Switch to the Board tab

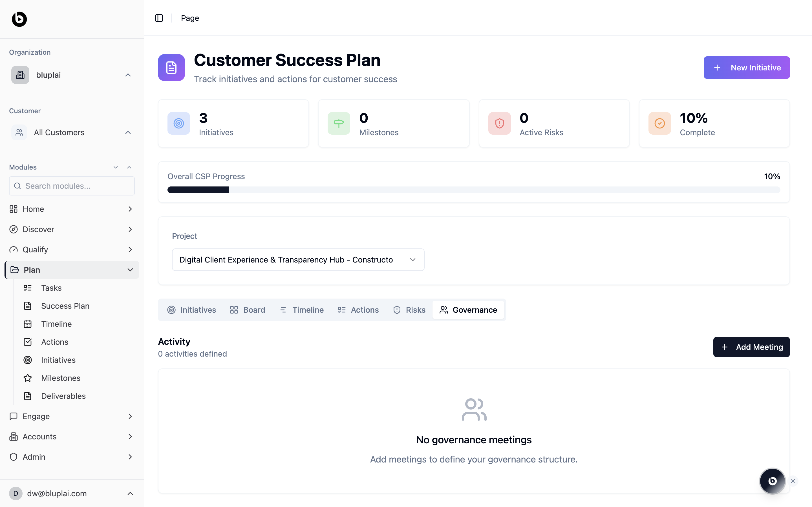click(248, 310)
